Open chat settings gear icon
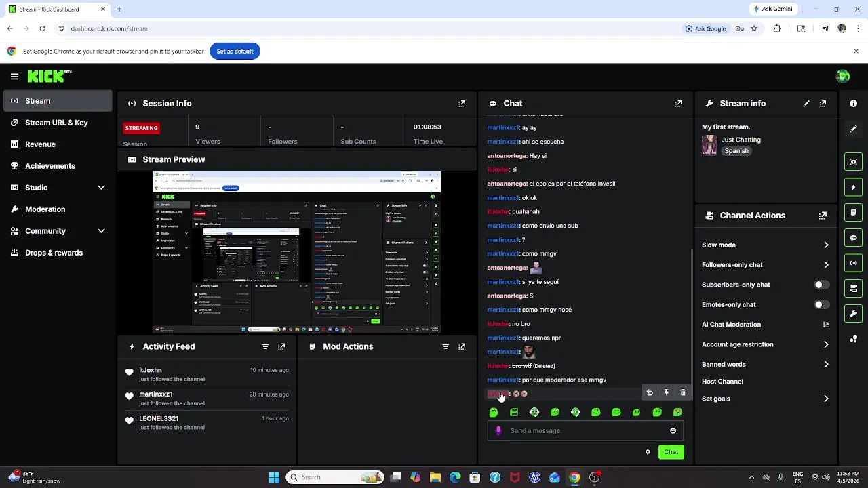 (x=648, y=452)
